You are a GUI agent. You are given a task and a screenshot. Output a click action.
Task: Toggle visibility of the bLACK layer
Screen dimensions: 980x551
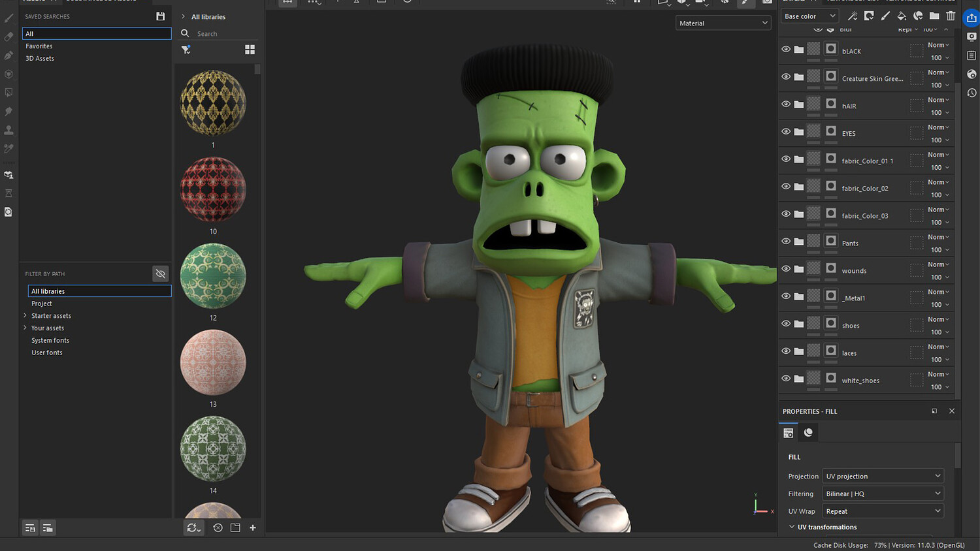[x=786, y=49]
